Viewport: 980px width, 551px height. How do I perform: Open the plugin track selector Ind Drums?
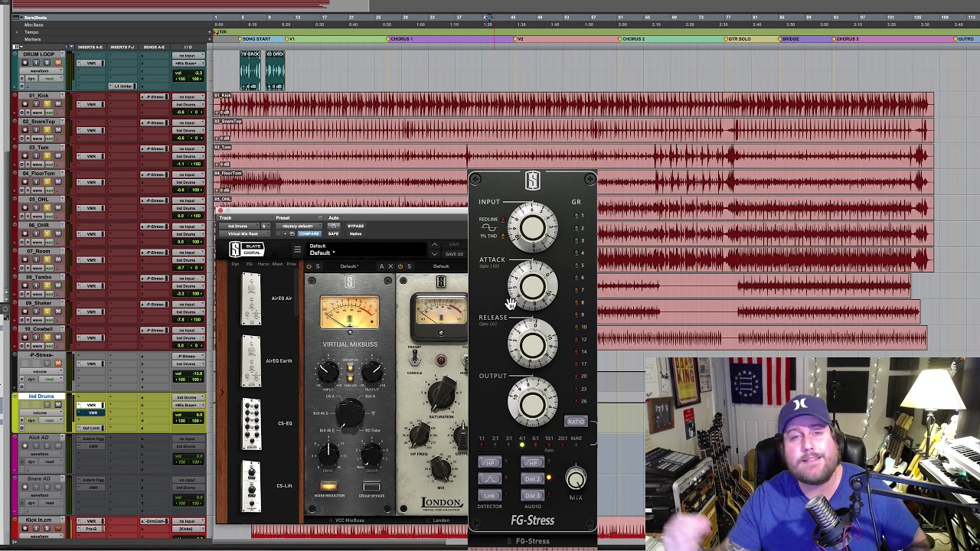239,227
